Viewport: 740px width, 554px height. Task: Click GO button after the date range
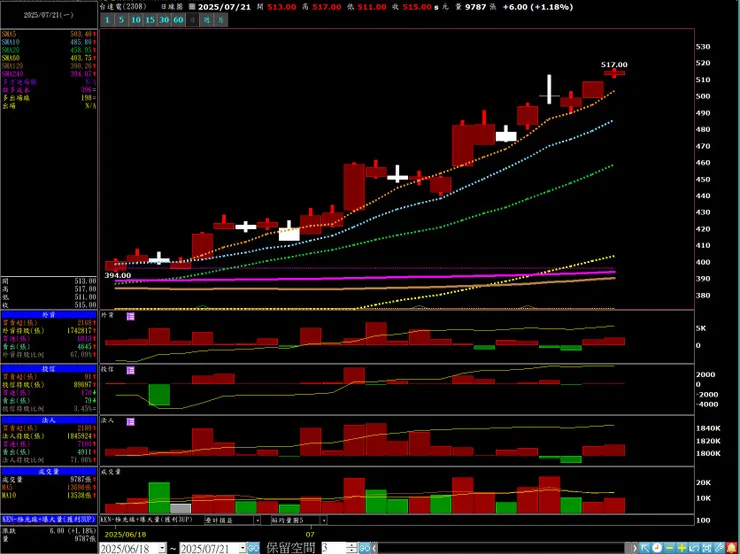(253, 548)
